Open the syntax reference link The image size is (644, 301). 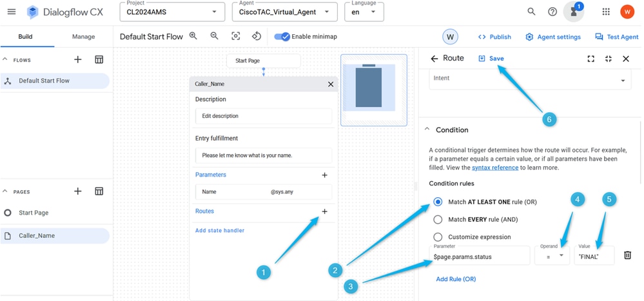(495, 168)
